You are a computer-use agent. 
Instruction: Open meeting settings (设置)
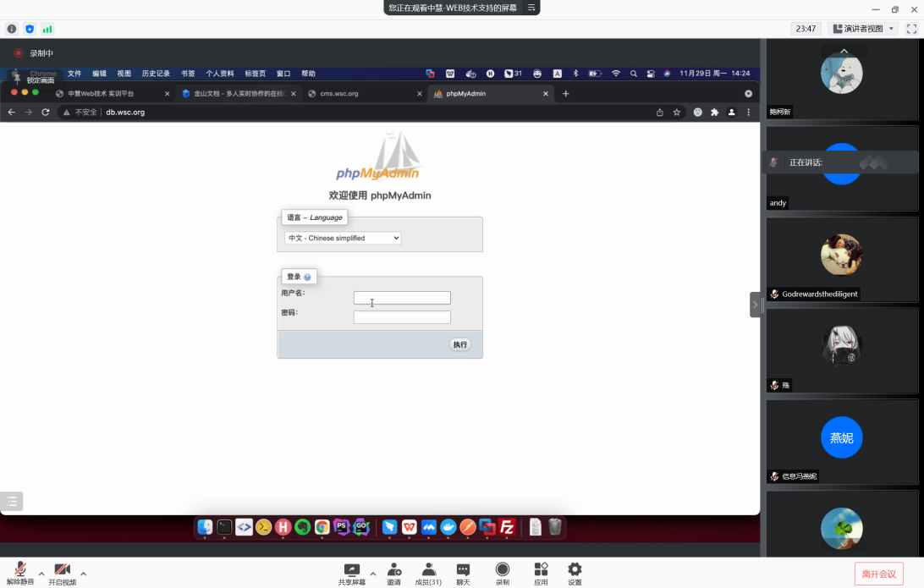click(x=575, y=574)
